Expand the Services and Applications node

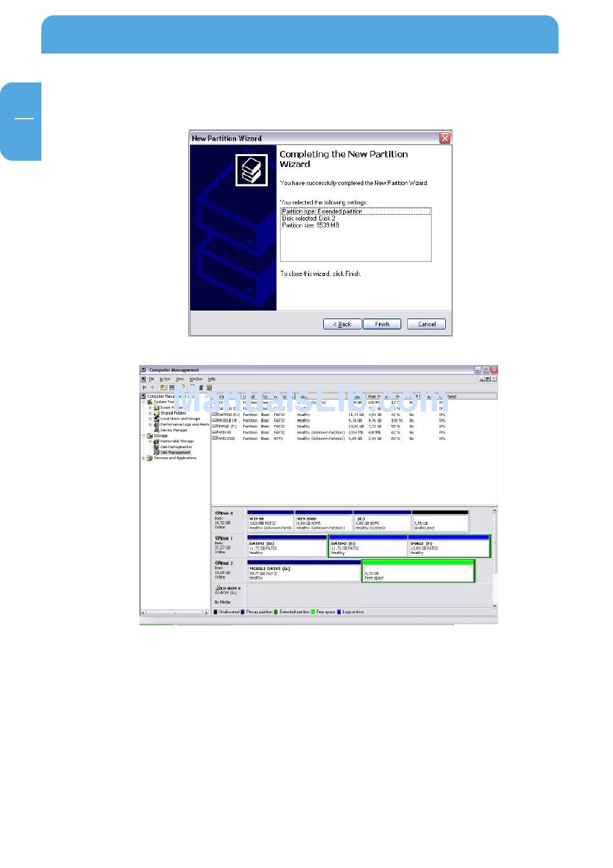point(143,458)
